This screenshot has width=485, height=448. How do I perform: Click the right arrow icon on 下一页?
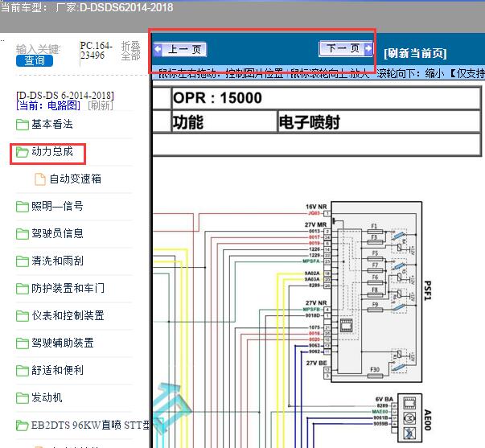point(368,48)
